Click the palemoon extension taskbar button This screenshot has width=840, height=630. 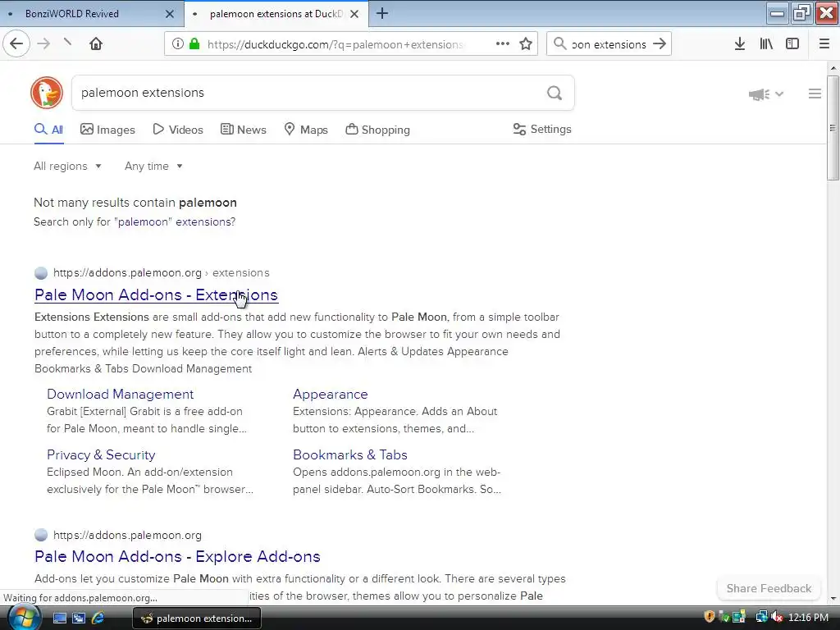click(196, 619)
